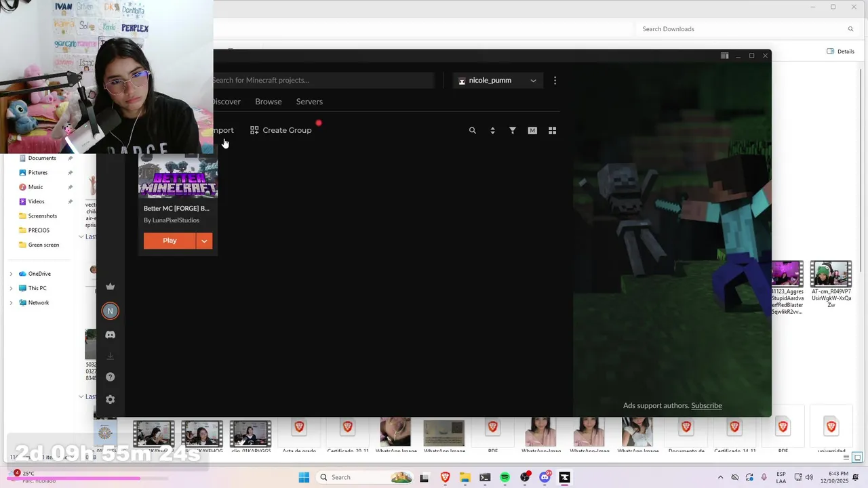Viewport: 868px width, 488px height.
Task: Open Videos in Explorer sidebar
Action: 36,201
